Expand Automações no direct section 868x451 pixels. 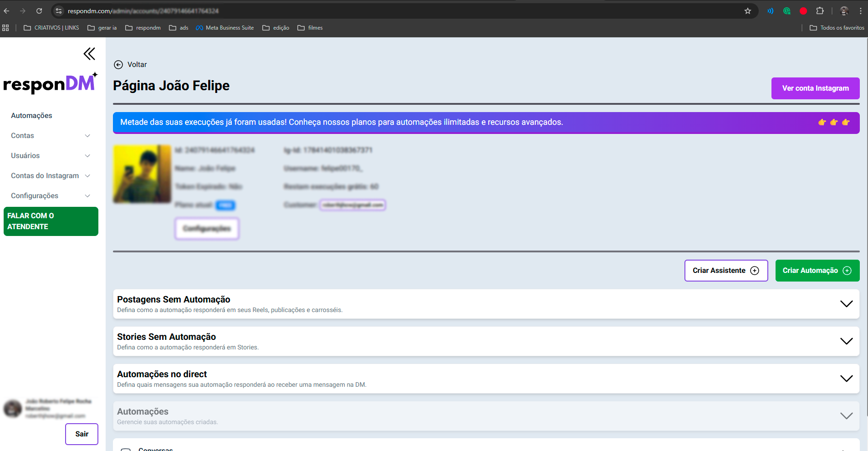point(846,379)
